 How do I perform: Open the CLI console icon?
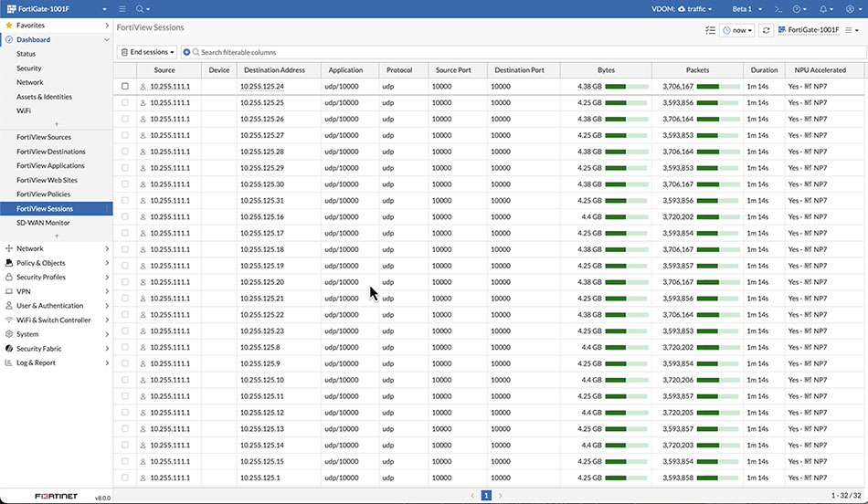pyautogui.click(x=778, y=9)
